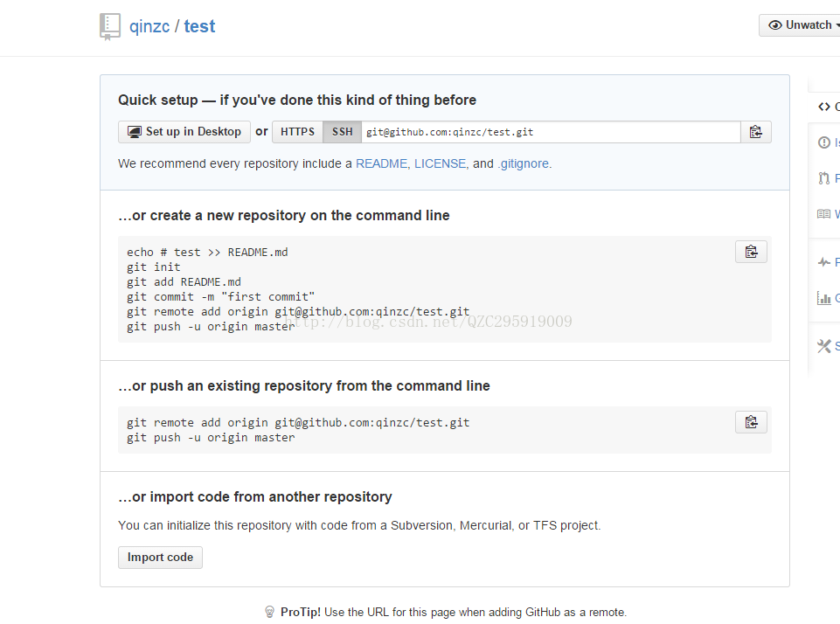Click the ProTip lightbulb icon
This screenshot has width=840, height=624.
click(269, 612)
